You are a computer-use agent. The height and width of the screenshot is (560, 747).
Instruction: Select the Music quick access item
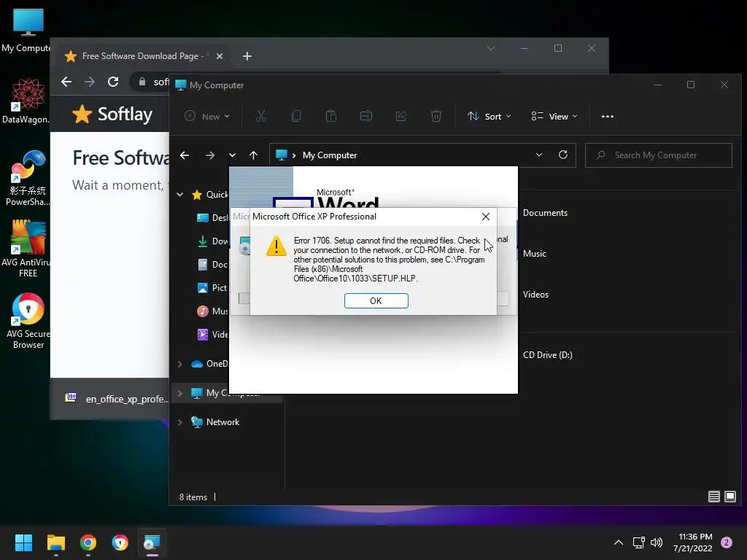[x=212, y=311]
